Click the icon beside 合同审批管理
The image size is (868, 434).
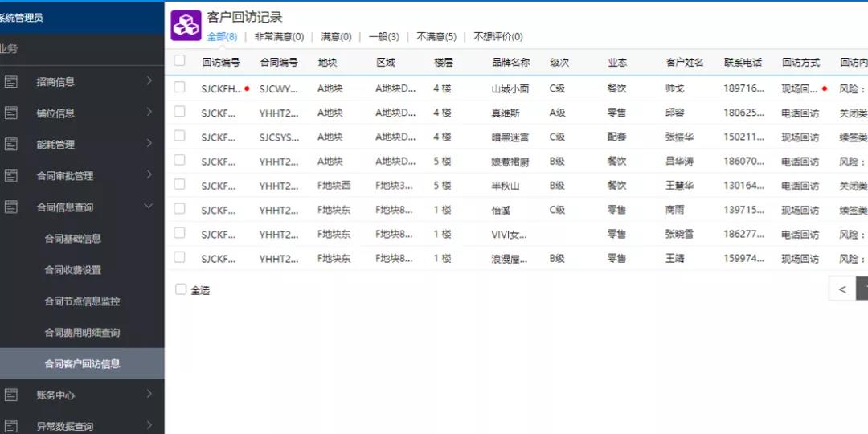(10, 176)
